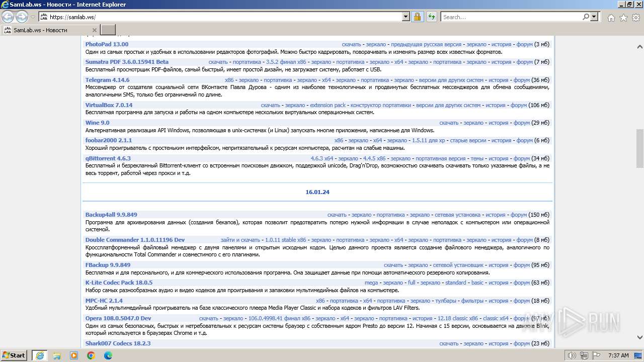
Task: Click the taskbar clock showing 7:37 AM
Action: click(x=618, y=355)
